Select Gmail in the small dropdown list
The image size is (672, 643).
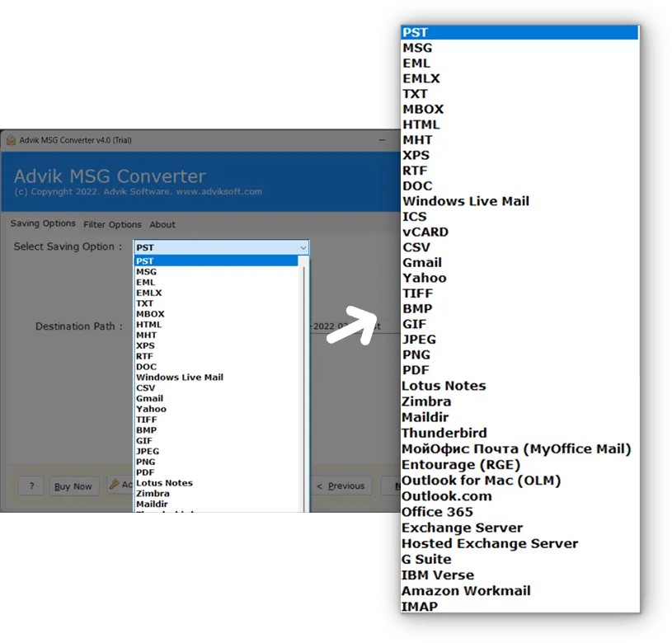(149, 398)
